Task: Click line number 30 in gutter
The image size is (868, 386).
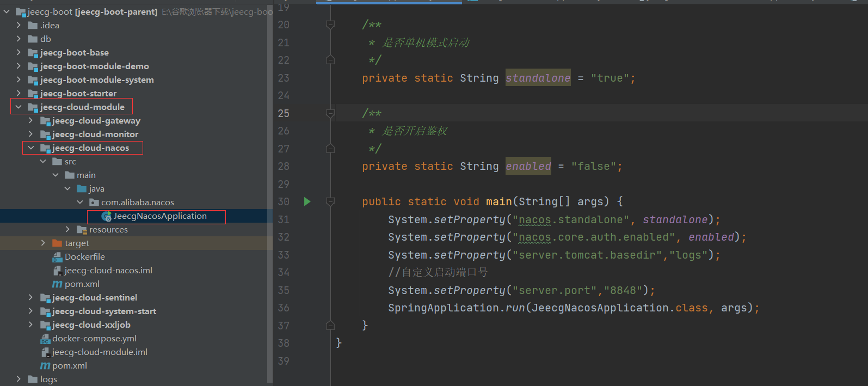Action: click(284, 202)
